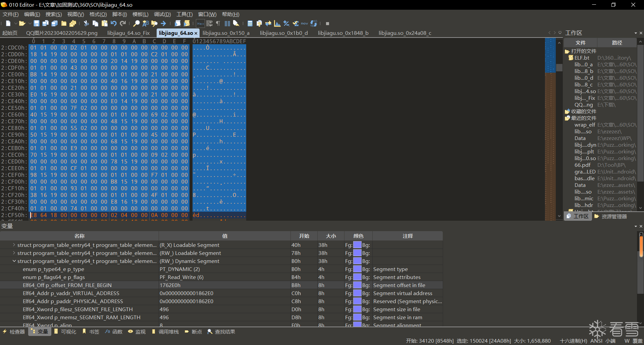The height and width of the screenshot is (345, 644).
Task: Toggle the pilcrow show-whitespace button
Action: (x=218, y=23)
